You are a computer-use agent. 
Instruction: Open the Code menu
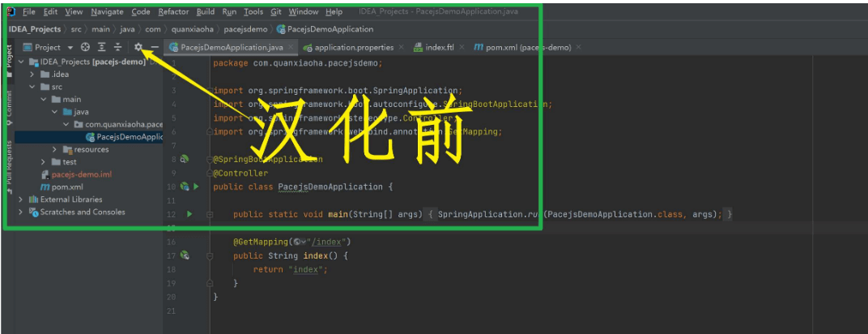(x=141, y=11)
